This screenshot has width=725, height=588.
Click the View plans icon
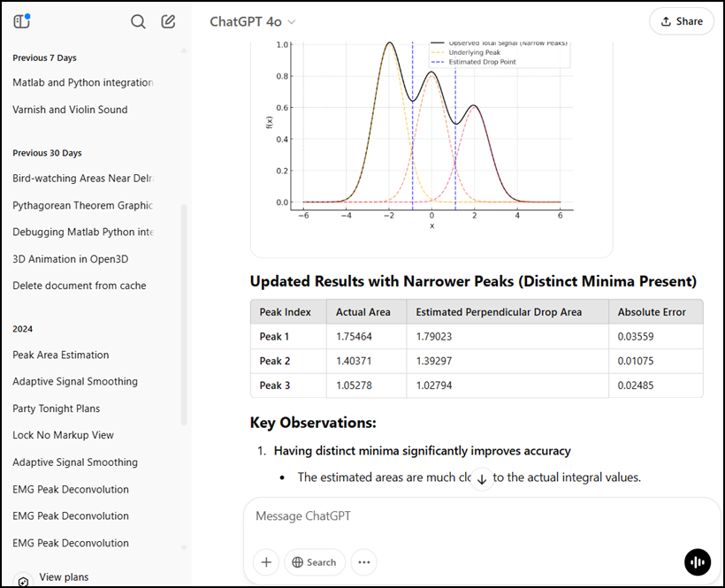click(x=23, y=579)
